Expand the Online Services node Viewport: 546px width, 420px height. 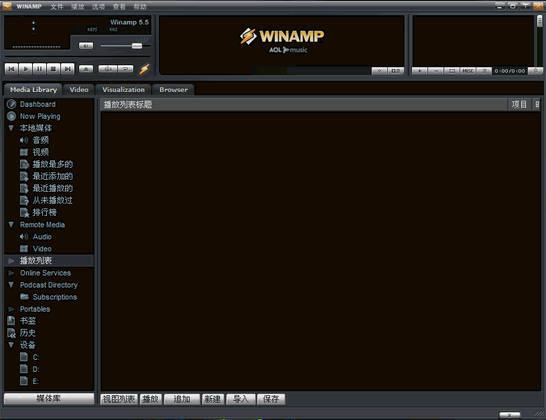point(11,273)
